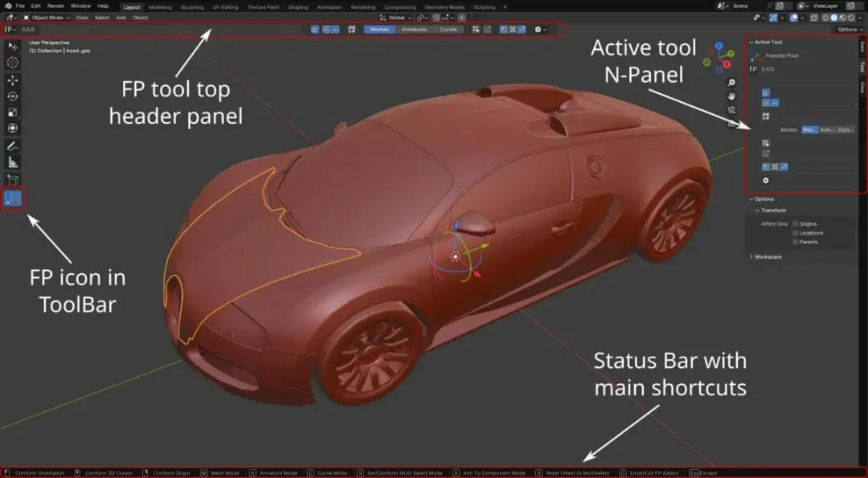Viewport: 868px width, 478px height.
Task: Open the Render menu
Action: (55, 6)
